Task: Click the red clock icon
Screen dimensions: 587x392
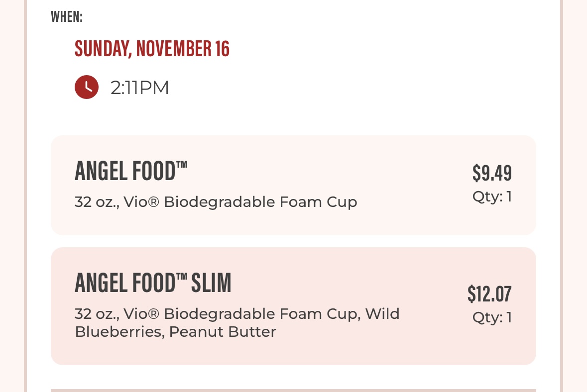Action: click(x=87, y=88)
